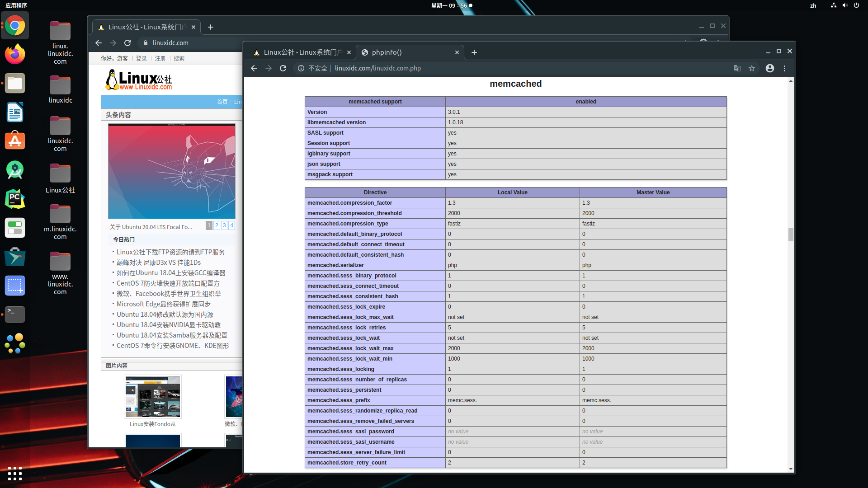Open new tab in background Chrome window
Screen dimensions: 868x488
(211, 27)
